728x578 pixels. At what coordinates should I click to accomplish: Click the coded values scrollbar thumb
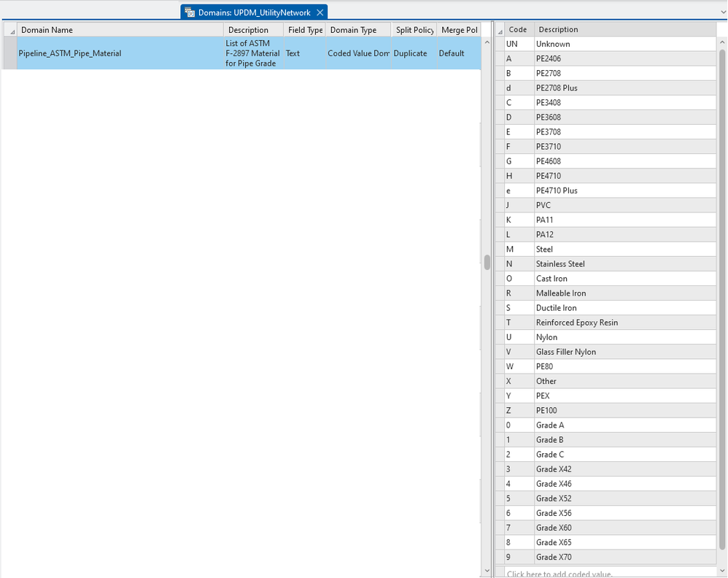click(722, 299)
